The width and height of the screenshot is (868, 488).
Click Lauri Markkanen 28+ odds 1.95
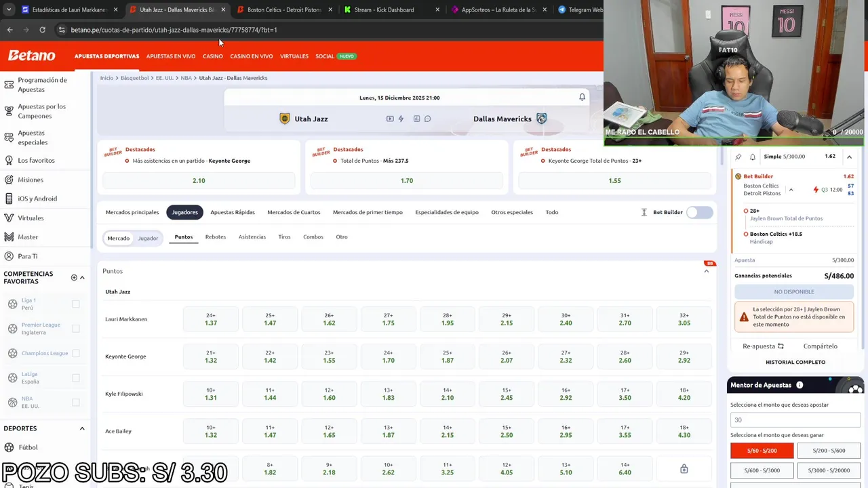pos(448,319)
